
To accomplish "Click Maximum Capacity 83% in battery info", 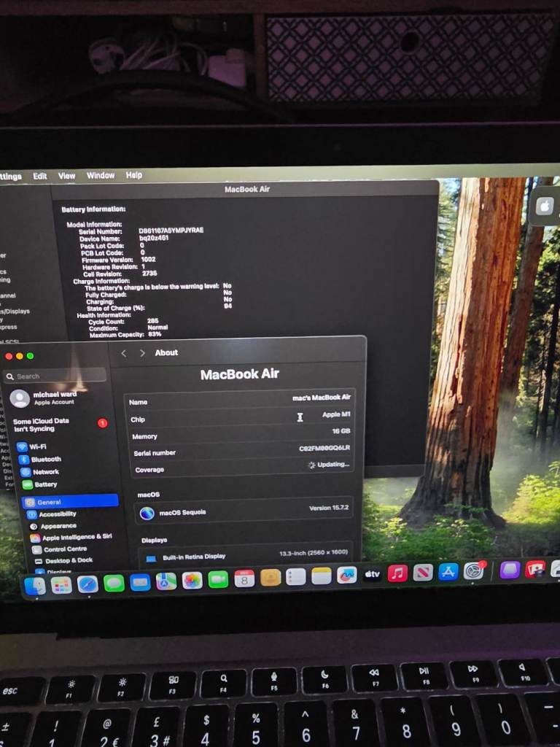I will [x=125, y=334].
